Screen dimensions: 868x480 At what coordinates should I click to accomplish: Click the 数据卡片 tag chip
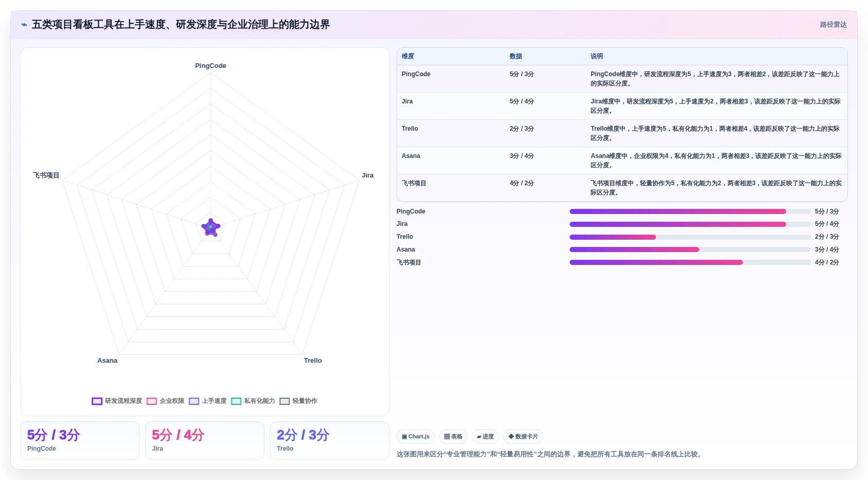click(x=523, y=437)
